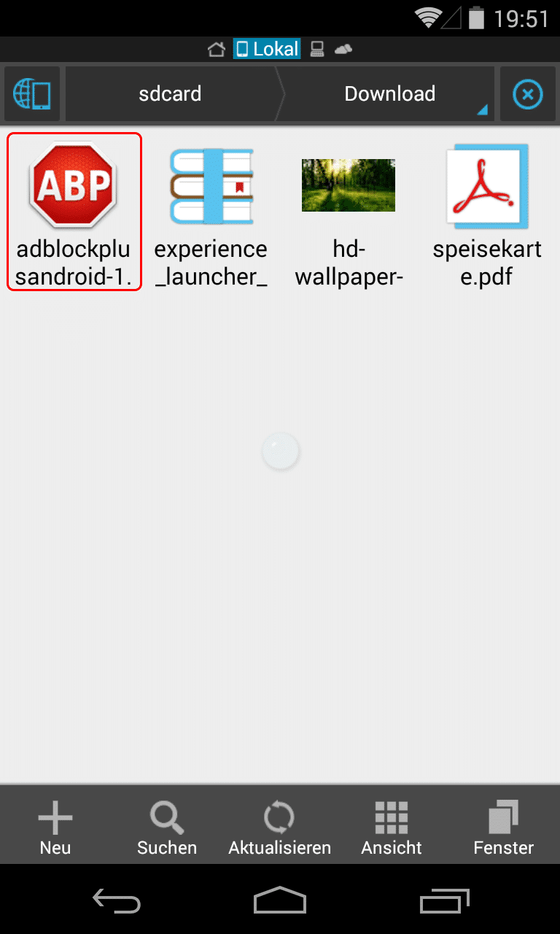Switch to the cloud storage tab

point(343,49)
